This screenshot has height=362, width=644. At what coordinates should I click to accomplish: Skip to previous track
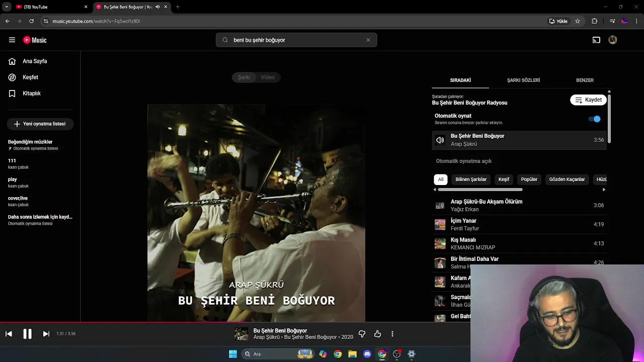click(9, 334)
